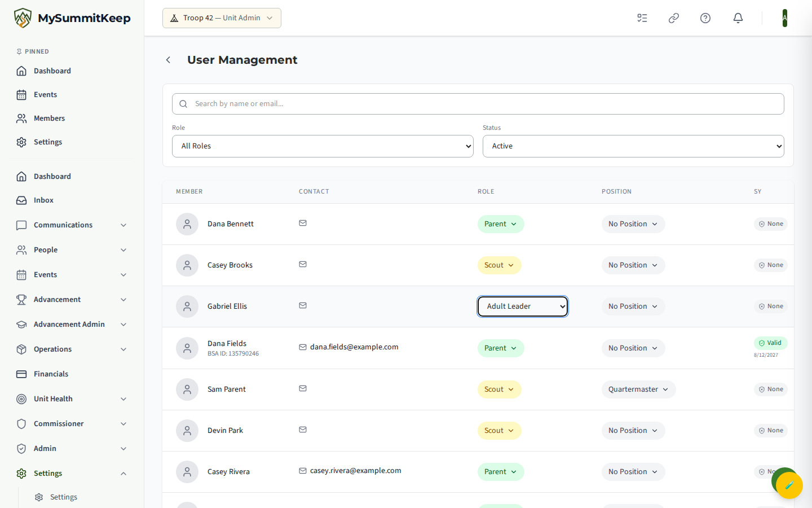
Task: Expand the Operations sidebar section
Action: click(x=72, y=349)
